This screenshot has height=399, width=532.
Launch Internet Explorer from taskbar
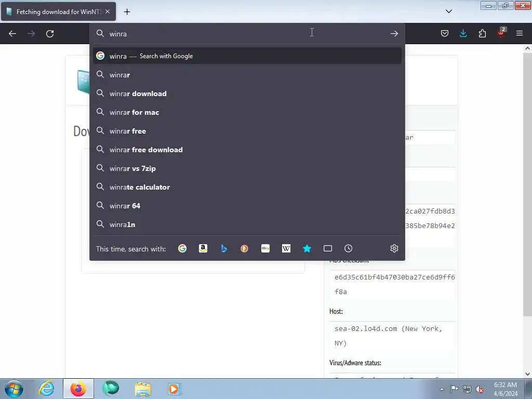tap(46, 389)
